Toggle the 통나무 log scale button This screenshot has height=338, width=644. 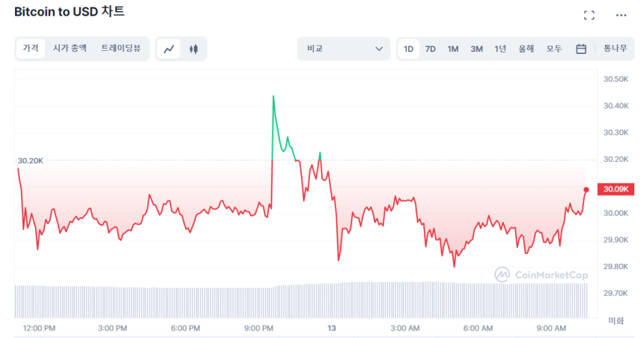tap(615, 49)
